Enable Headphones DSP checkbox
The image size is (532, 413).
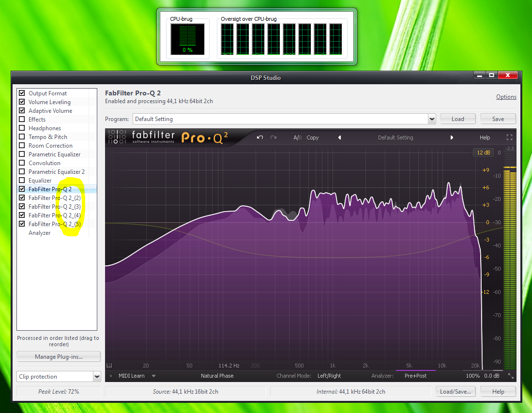point(22,128)
